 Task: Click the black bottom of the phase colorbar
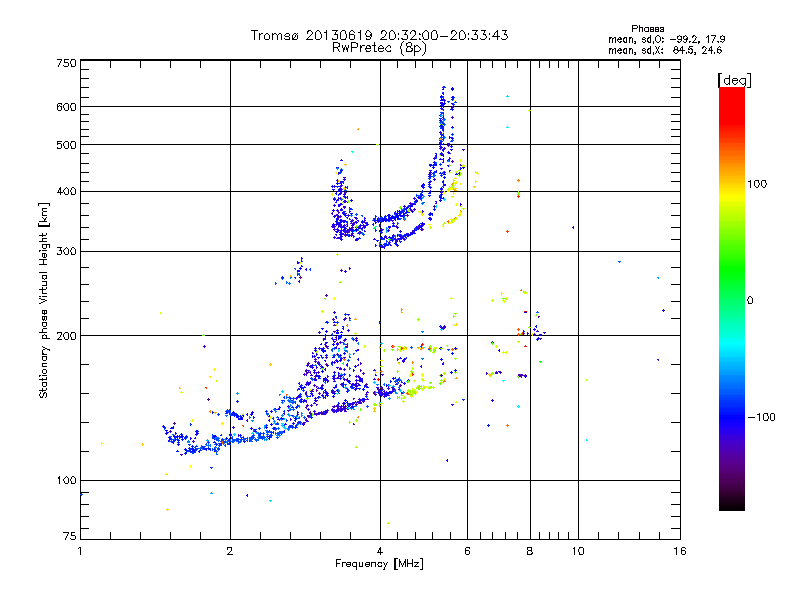pyautogui.click(x=732, y=505)
